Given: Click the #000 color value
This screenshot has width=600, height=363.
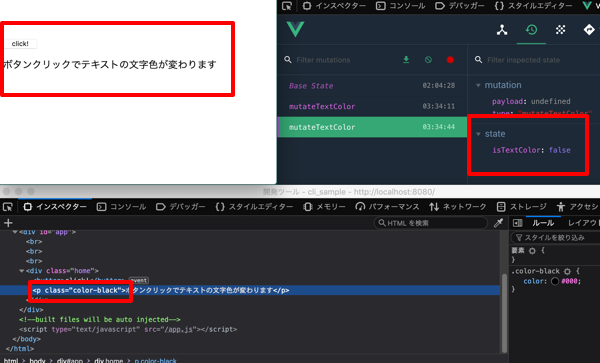Looking at the screenshot, I should point(570,281).
